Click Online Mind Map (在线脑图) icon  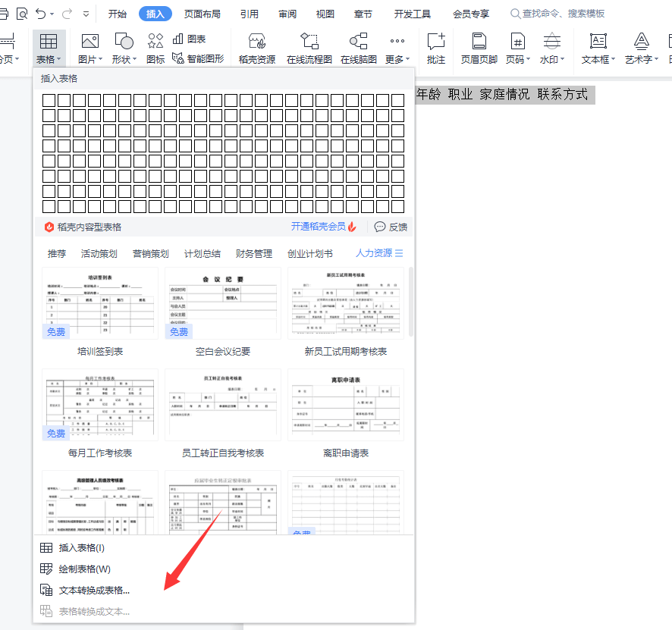pyautogui.click(x=359, y=41)
